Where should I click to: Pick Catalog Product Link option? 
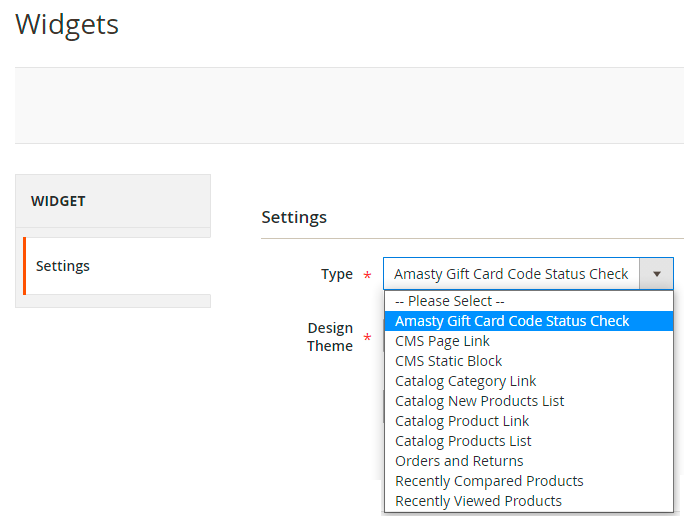click(x=462, y=421)
